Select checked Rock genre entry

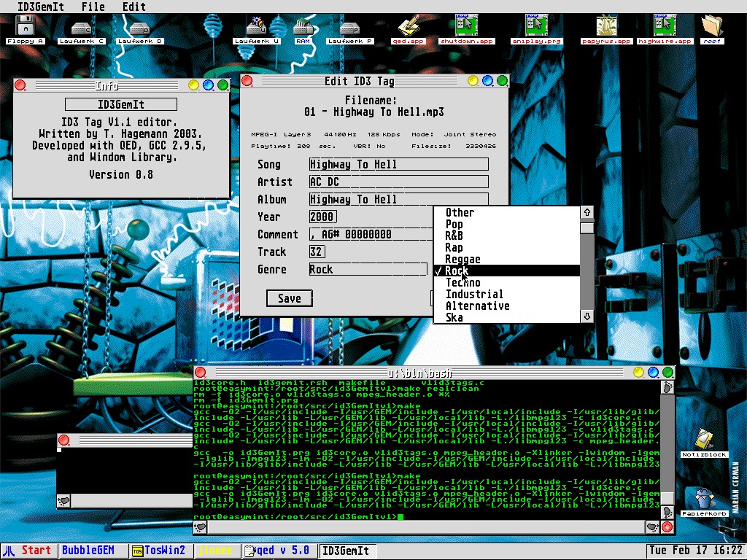click(507, 271)
